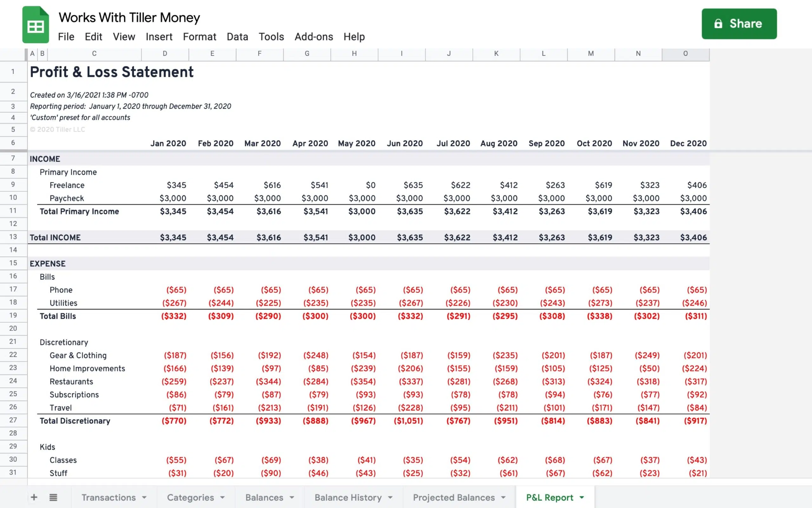Select row 1 header
This screenshot has width=812, height=508.
click(13, 71)
